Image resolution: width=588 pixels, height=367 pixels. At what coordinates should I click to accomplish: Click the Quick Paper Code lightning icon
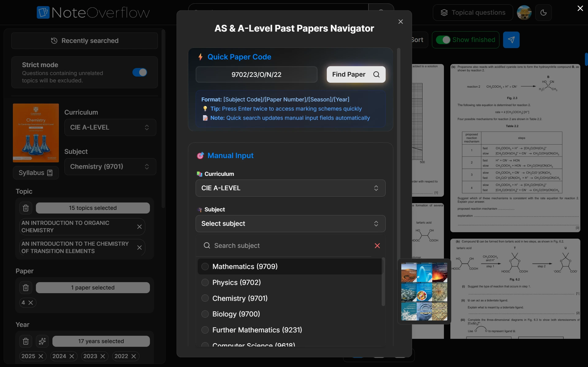tap(200, 57)
